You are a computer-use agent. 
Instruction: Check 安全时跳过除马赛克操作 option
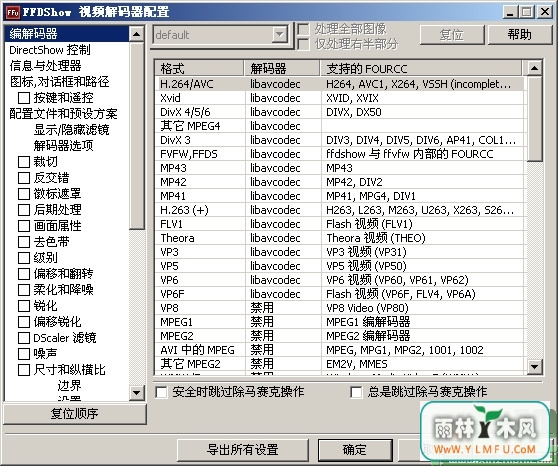pyautogui.click(x=161, y=393)
